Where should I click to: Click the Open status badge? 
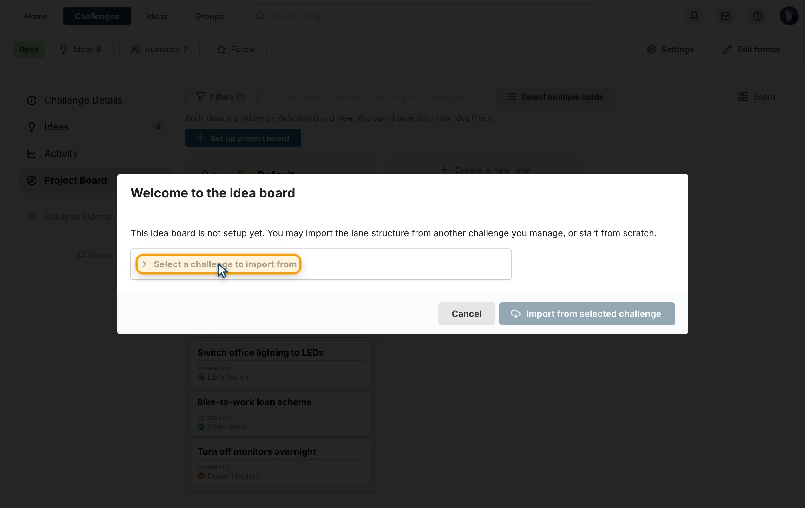coord(29,50)
